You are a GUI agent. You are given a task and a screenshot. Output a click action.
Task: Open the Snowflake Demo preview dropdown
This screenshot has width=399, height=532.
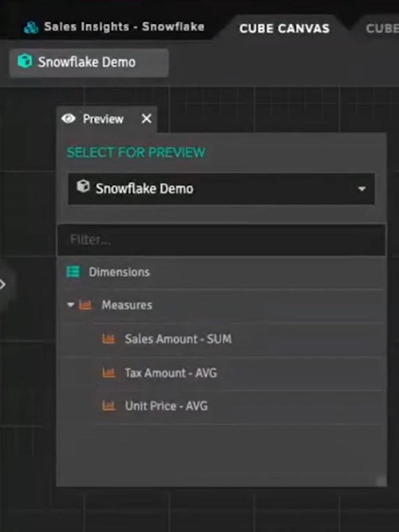(221, 189)
